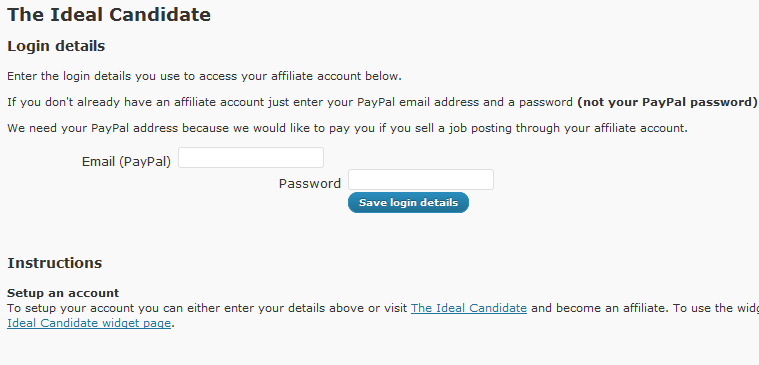759x365 pixels.
Task: Click the Save login details button
Action: click(408, 202)
